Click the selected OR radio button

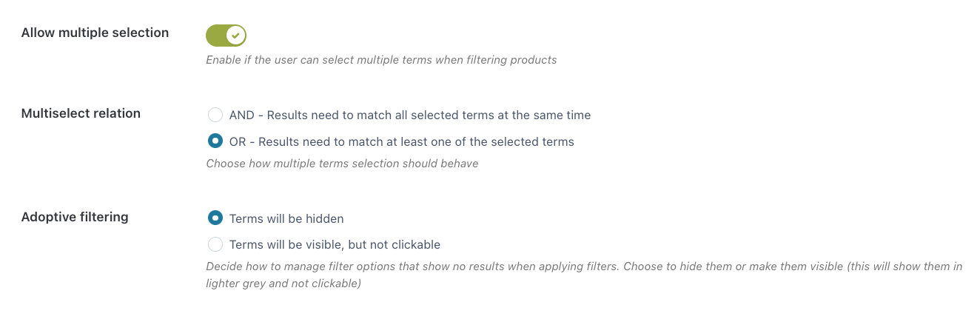point(215,141)
